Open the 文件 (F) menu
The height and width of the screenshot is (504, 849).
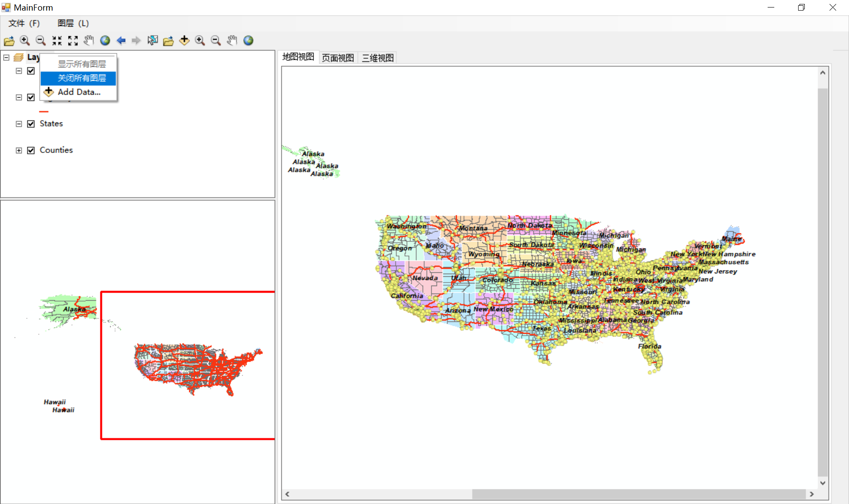coord(24,23)
